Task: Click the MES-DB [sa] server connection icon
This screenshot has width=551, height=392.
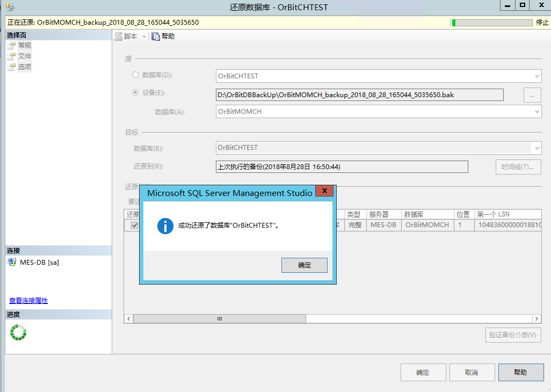Action: click(11, 262)
